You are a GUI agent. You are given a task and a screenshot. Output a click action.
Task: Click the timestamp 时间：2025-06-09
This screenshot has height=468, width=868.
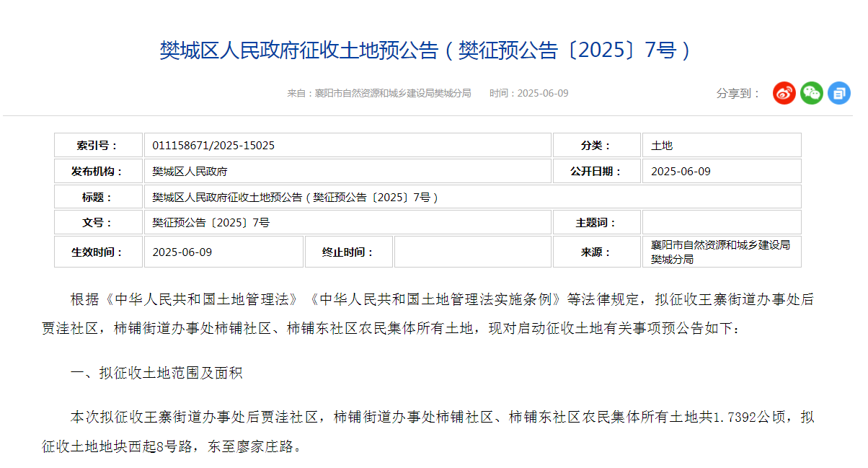point(529,94)
